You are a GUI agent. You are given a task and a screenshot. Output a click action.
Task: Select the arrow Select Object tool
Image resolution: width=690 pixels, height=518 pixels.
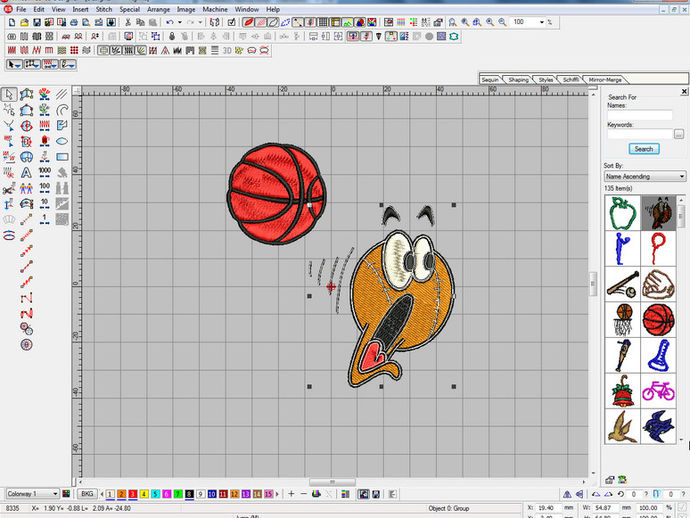coord(9,94)
